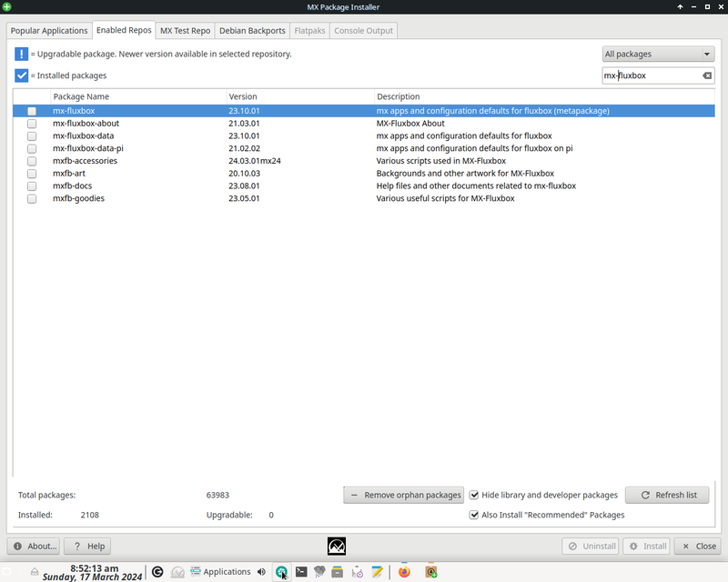Tick the checkbox for mxfb-art
This screenshot has width=728, height=582.
(x=32, y=174)
